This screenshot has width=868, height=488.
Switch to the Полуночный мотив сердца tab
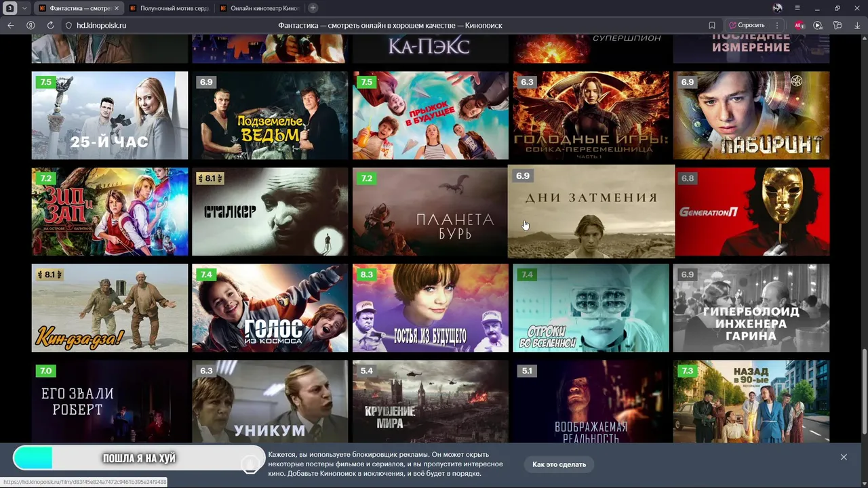coord(170,8)
